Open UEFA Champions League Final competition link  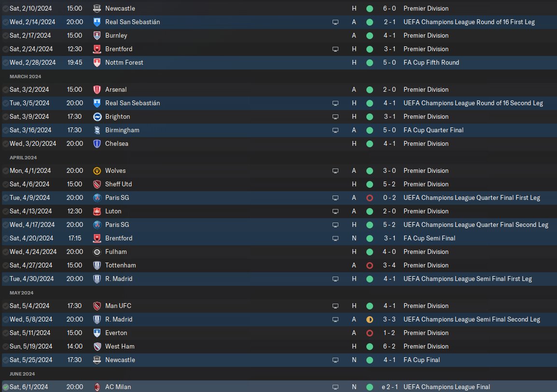(x=446, y=387)
